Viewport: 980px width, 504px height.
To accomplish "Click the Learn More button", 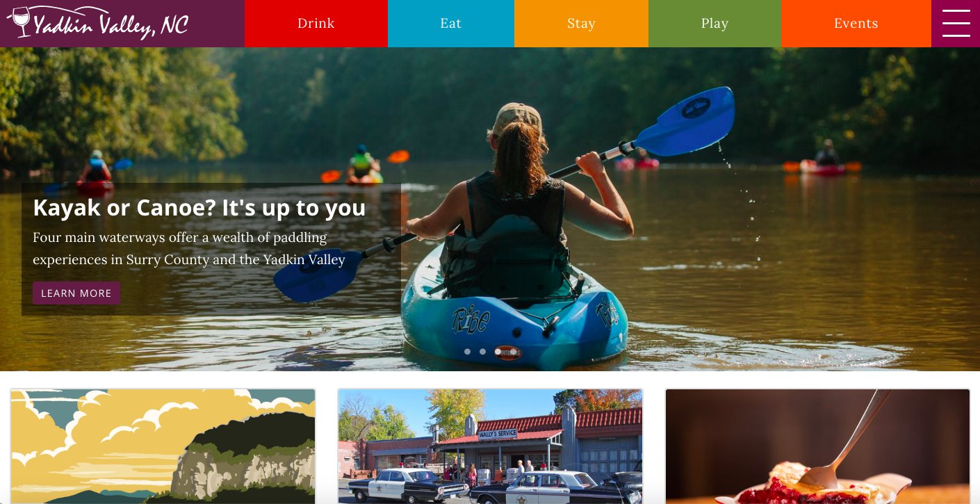I will click(x=76, y=293).
